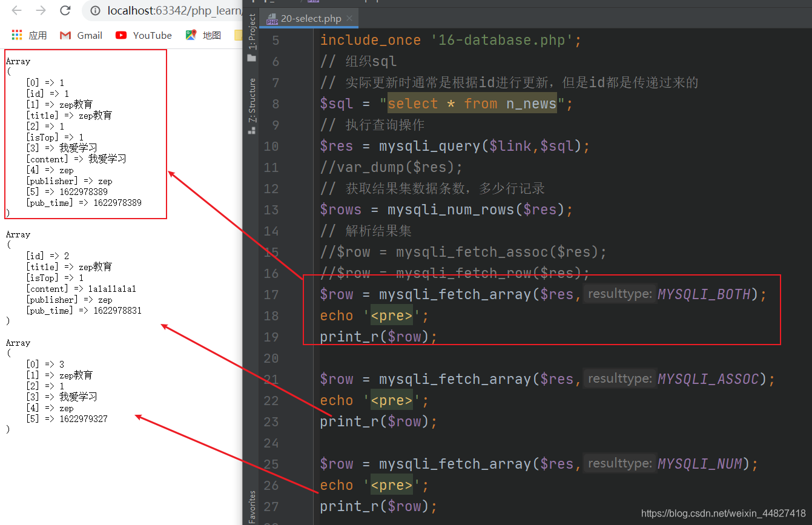Click line number 25 in the gutter
Image resolution: width=812 pixels, height=525 pixels.
271,464
